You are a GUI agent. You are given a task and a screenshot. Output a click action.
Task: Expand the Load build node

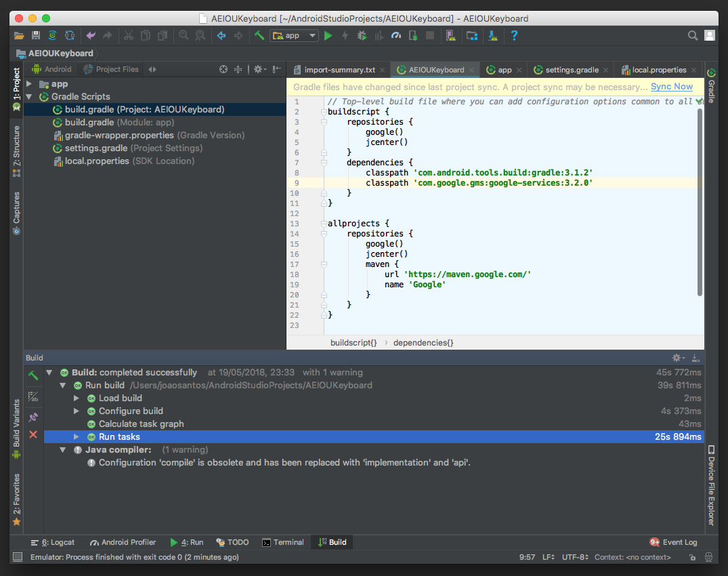coord(77,398)
